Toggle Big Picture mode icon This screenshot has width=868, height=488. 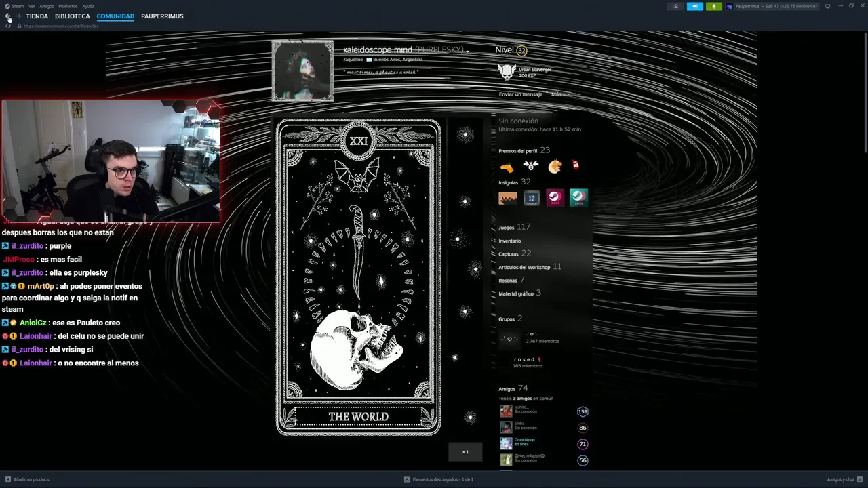coord(827,6)
